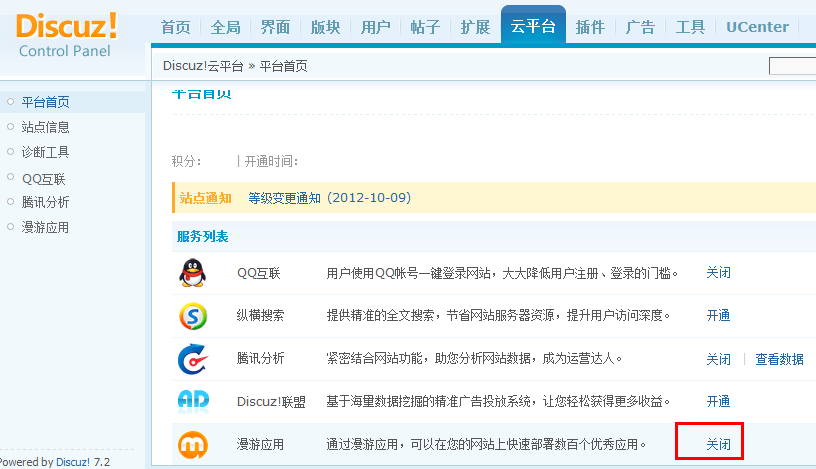Open the 插件 tab

pos(590,27)
